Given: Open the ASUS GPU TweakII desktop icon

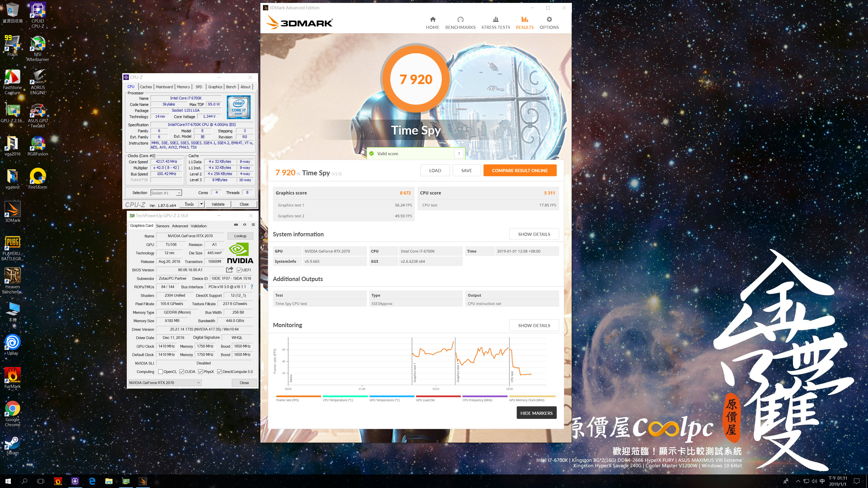Looking at the screenshot, I should (x=38, y=115).
